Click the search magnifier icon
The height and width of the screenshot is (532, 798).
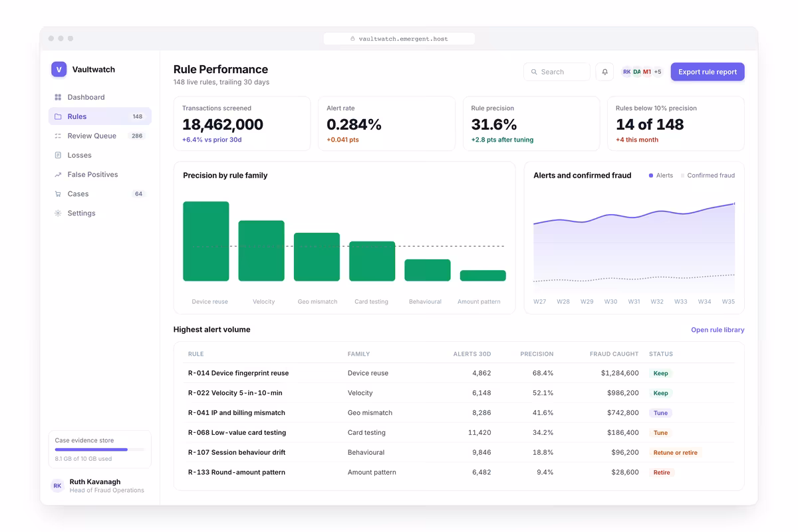pos(534,72)
